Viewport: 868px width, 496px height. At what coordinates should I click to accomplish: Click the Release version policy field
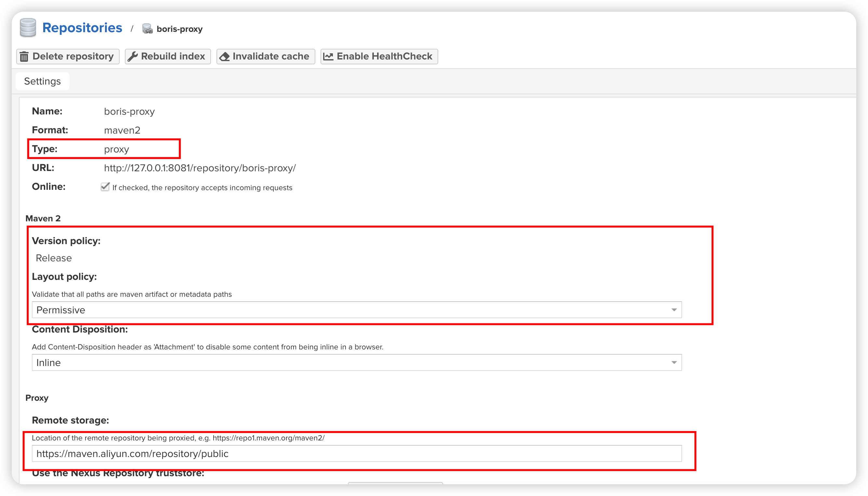pos(54,258)
